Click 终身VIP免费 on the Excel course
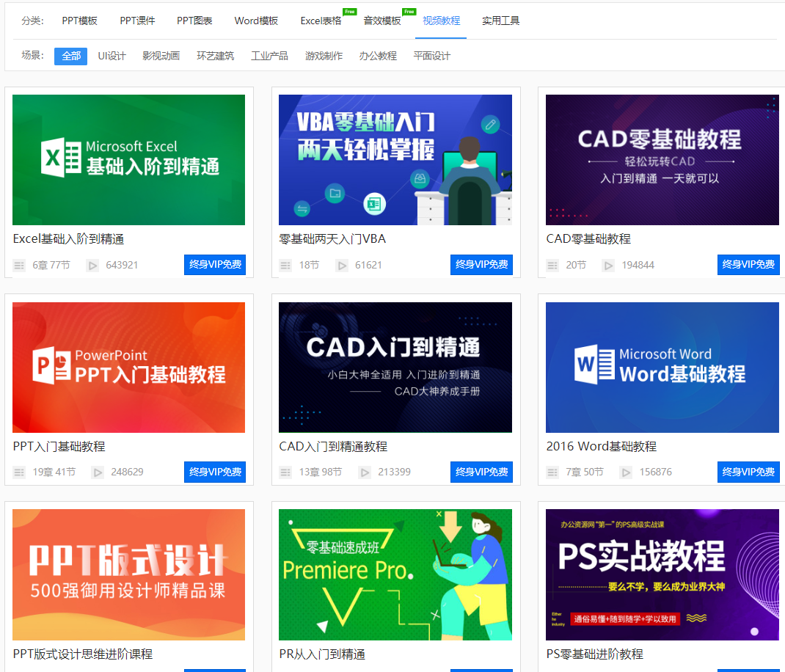Viewport: 785px width, 672px height. click(215, 265)
